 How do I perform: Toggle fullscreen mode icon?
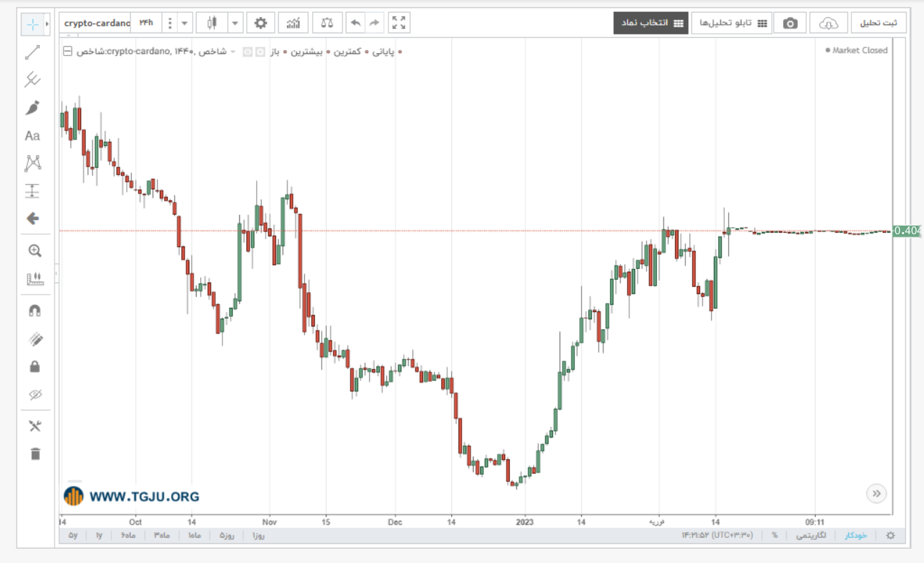pyautogui.click(x=399, y=23)
